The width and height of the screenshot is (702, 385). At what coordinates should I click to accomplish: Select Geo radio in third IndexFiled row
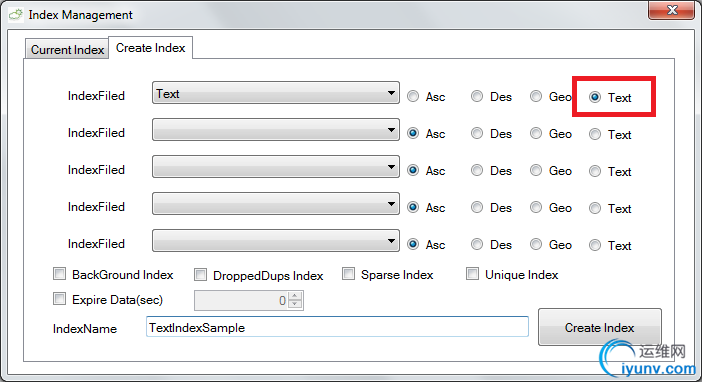coord(536,171)
